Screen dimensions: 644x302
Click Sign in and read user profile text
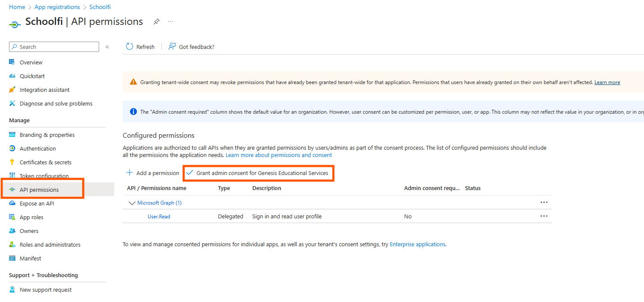tap(287, 217)
